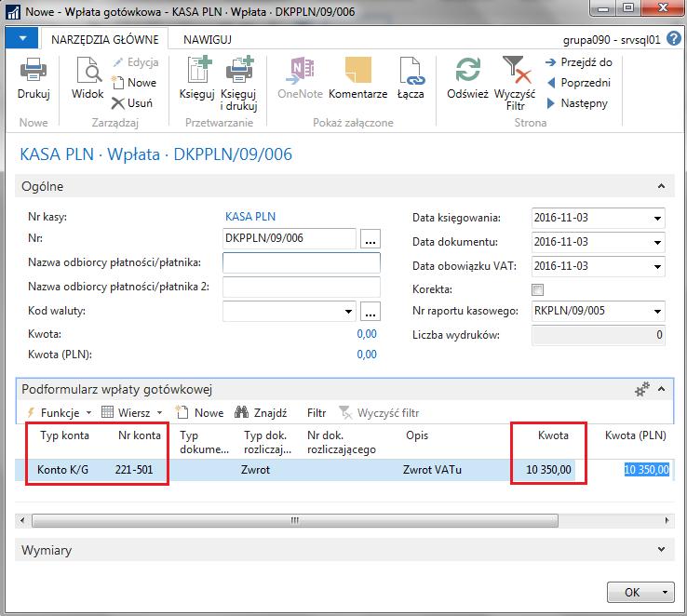
Task: Open the Widok view icon
Action: pyautogui.click(x=88, y=70)
